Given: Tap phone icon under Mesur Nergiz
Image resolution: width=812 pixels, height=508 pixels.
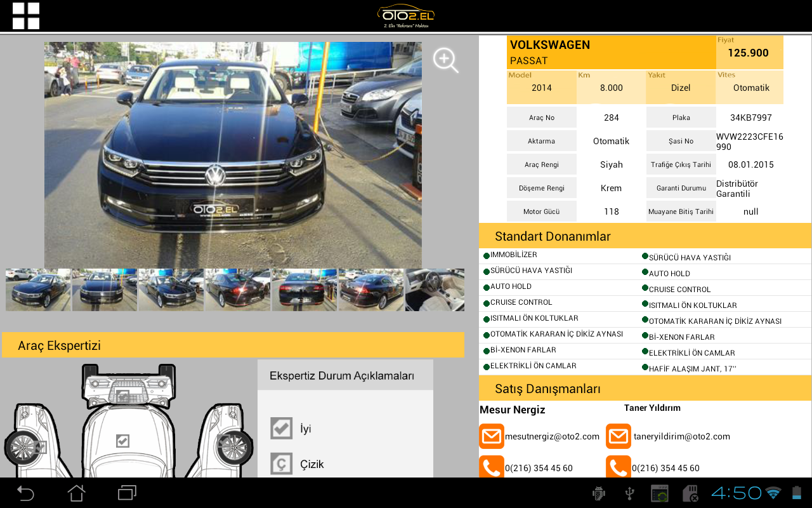Looking at the screenshot, I should click(x=492, y=467).
